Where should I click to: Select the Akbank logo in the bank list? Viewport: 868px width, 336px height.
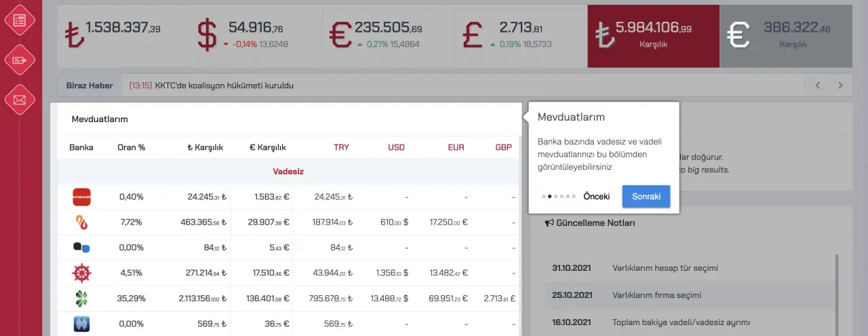tap(81, 197)
